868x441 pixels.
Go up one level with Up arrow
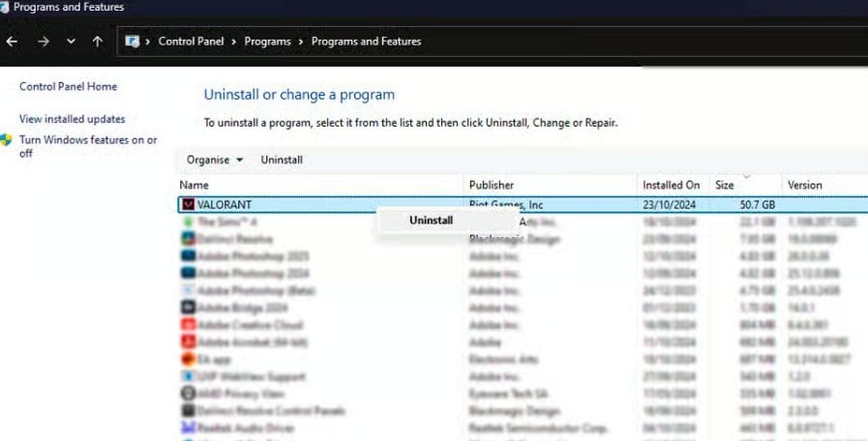point(98,42)
